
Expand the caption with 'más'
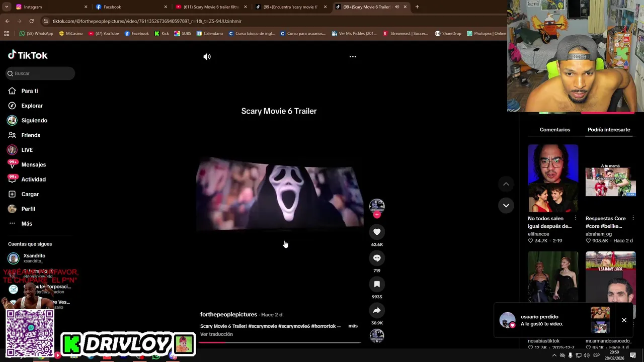tap(353, 326)
